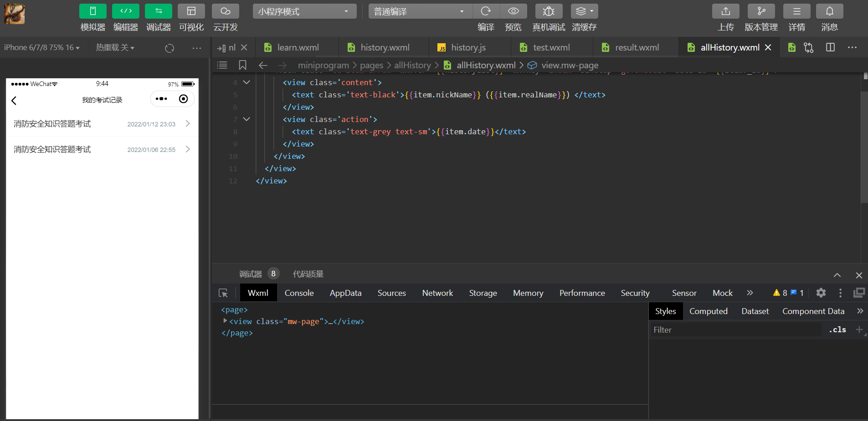Open the iPhone 6/7/8 device dropdown

tap(42, 47)
